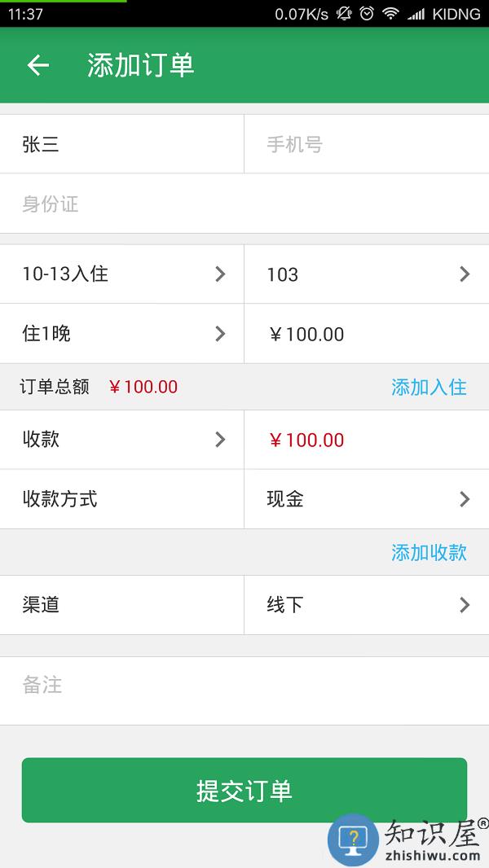Choose payment method 现金 dropdown
The image size is (489, 868).
pyautogui.click(x=367, y=499)
